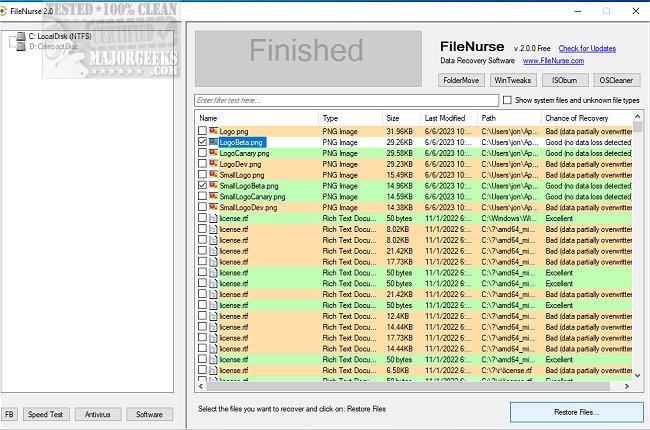This screenshot has height=430, width=650.
Task: Click the SmallLogoDev.png file icon
Action: pyautogui.click(x=213, y=207)
